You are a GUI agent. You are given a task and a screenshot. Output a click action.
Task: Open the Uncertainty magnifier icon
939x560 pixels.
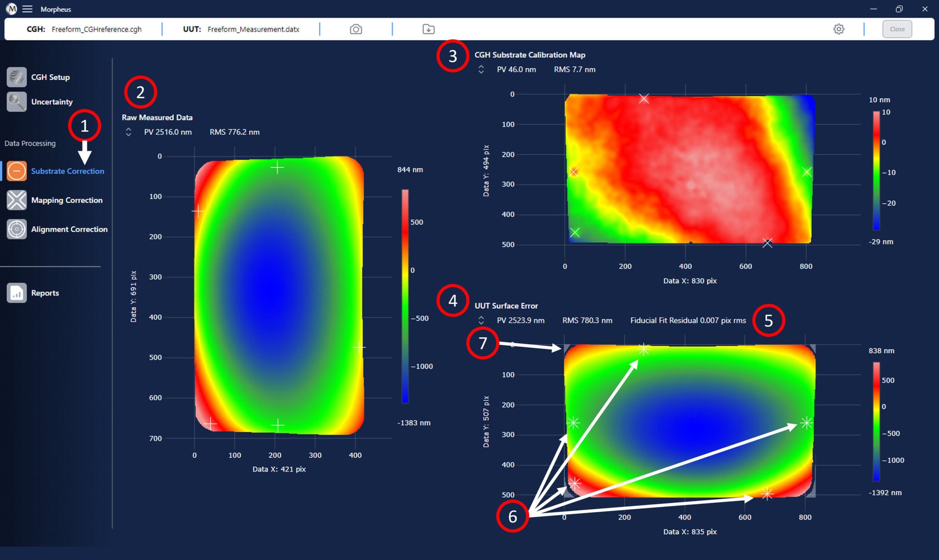point(17,102)
